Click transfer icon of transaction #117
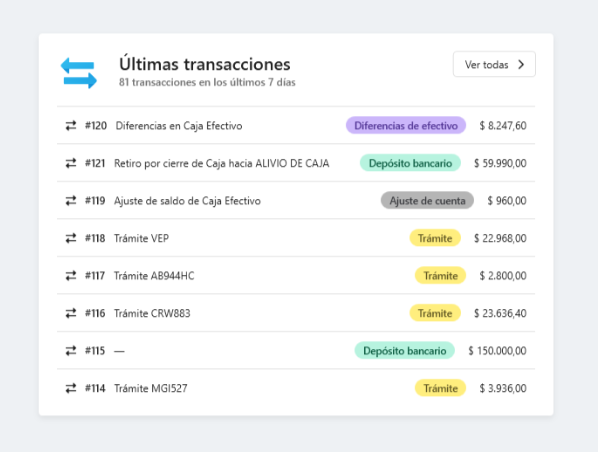 71,275
